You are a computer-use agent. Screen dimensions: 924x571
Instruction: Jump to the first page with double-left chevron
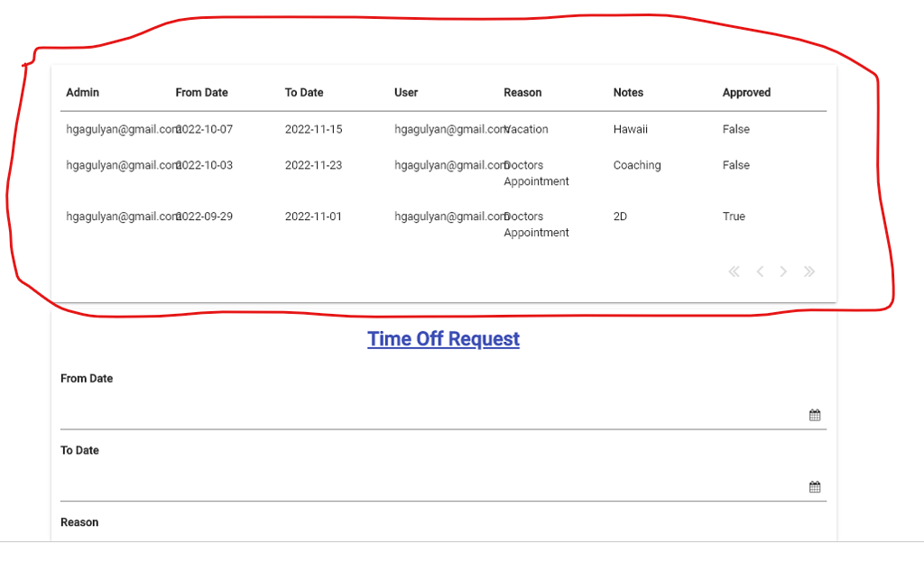(734, 271)
